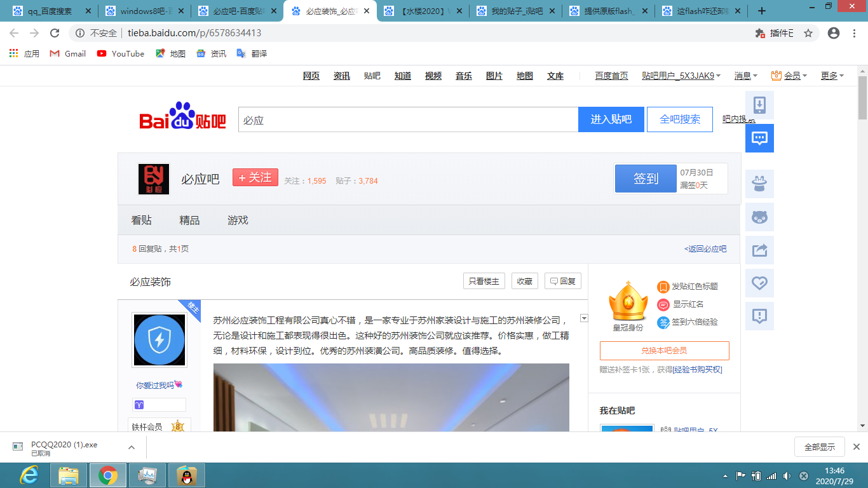Click the 必应吧 forum avatar logo
The width and height of the screenshot is (868, 488).
pyautogui.click(x=154, y=179)
